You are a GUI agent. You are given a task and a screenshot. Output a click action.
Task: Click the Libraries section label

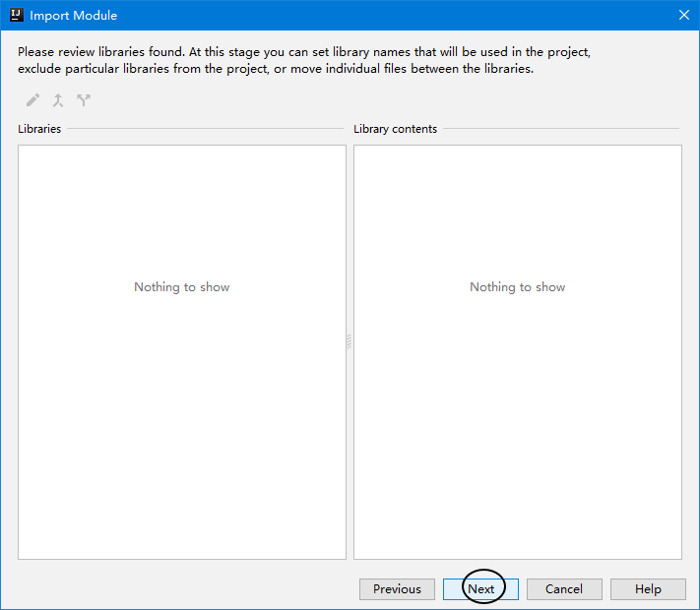click(39, 129)
